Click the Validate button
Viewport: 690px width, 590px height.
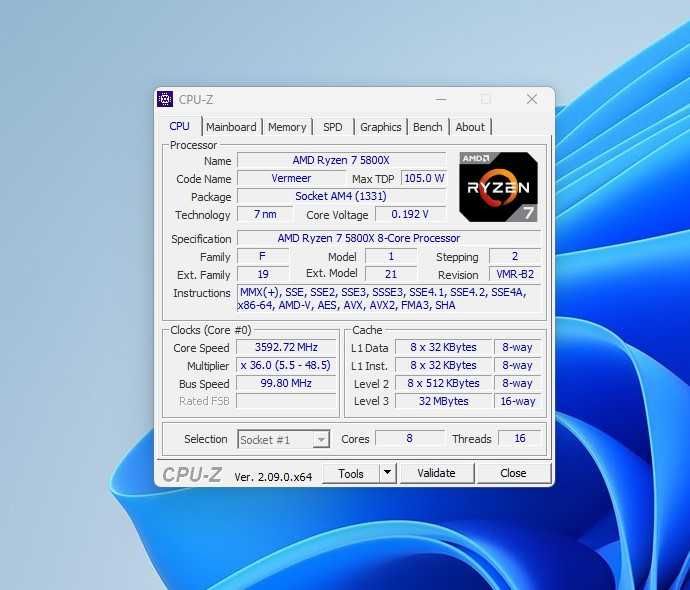click(x=436, y=473)
